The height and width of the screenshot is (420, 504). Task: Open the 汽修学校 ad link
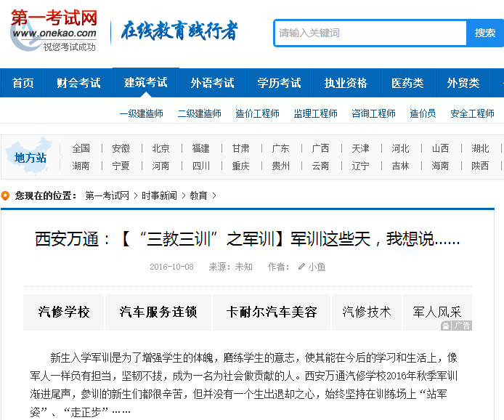64,312
